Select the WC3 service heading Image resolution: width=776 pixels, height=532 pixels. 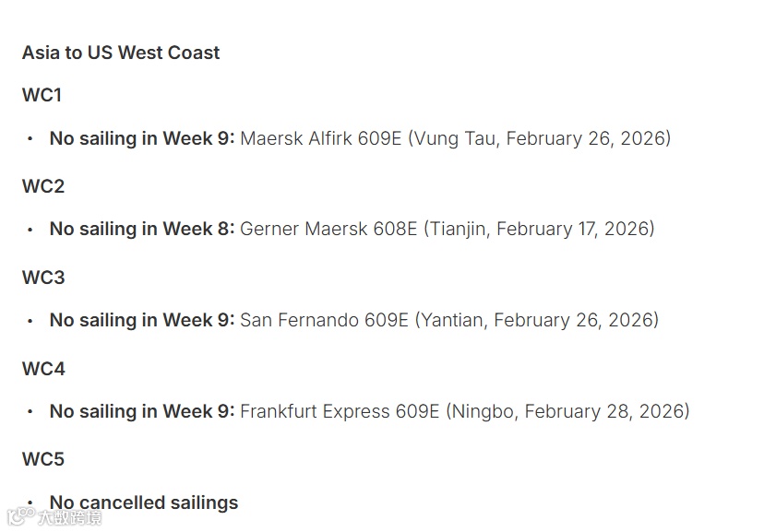pos(43,278)
